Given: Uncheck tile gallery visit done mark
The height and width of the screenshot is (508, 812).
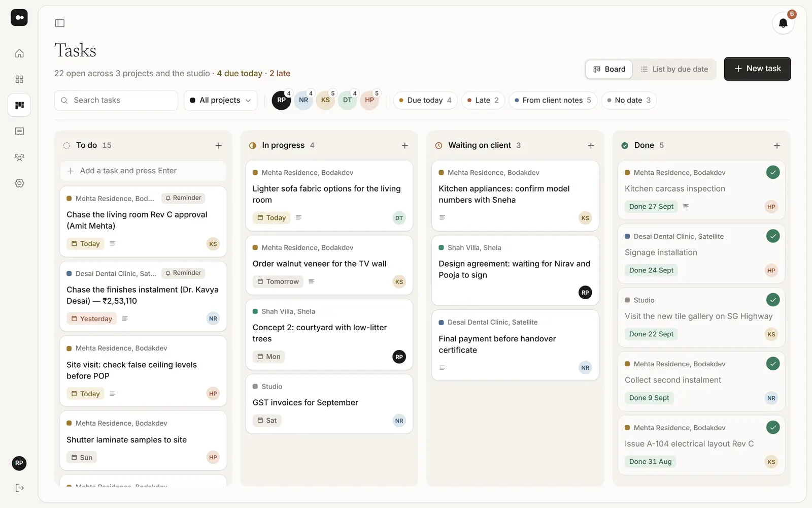Looking at the screenshot, I should (x=772, y=300).
